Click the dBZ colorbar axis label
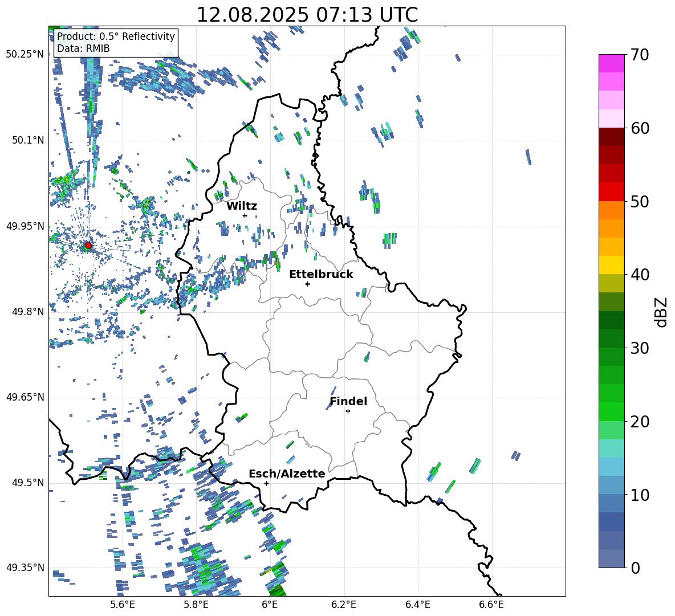 click(x=662, y=312)
